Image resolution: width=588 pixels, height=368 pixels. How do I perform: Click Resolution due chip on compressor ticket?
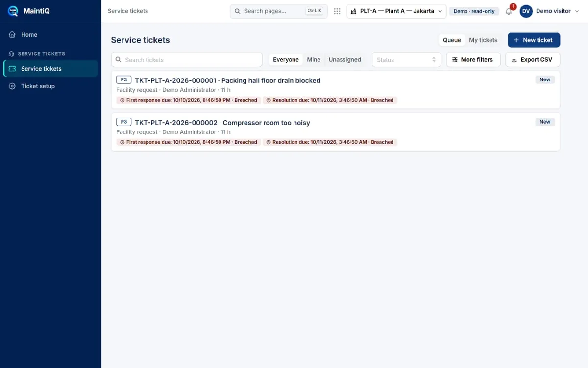330,142
